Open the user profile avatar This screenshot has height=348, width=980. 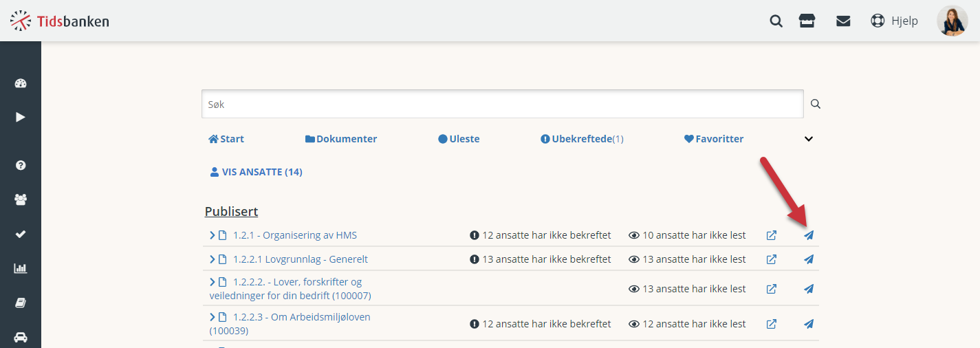pyautogui.click(x=952, y=21)
